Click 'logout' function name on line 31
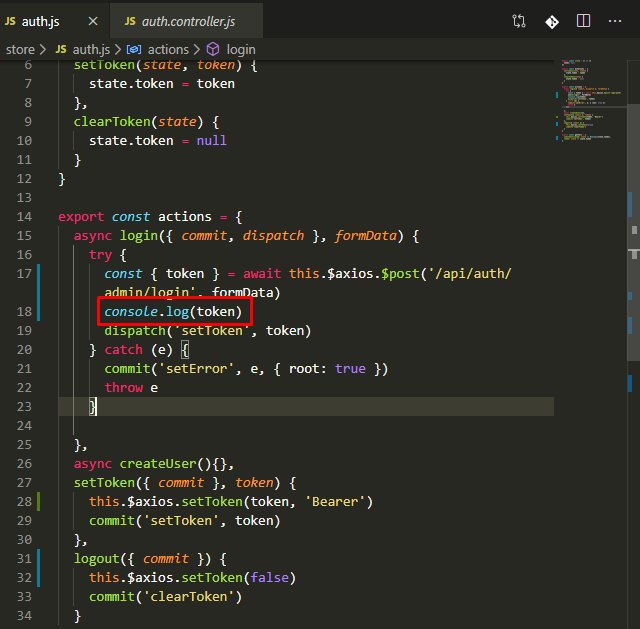Viewport: 640px width, 629px height. click(97, 559)
